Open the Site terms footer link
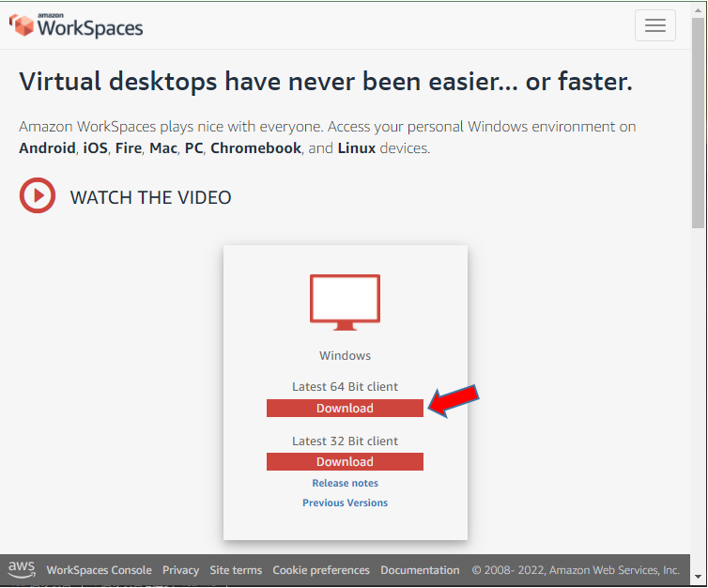The width and height of the screenshot is (708, 588). pos(236,570)
